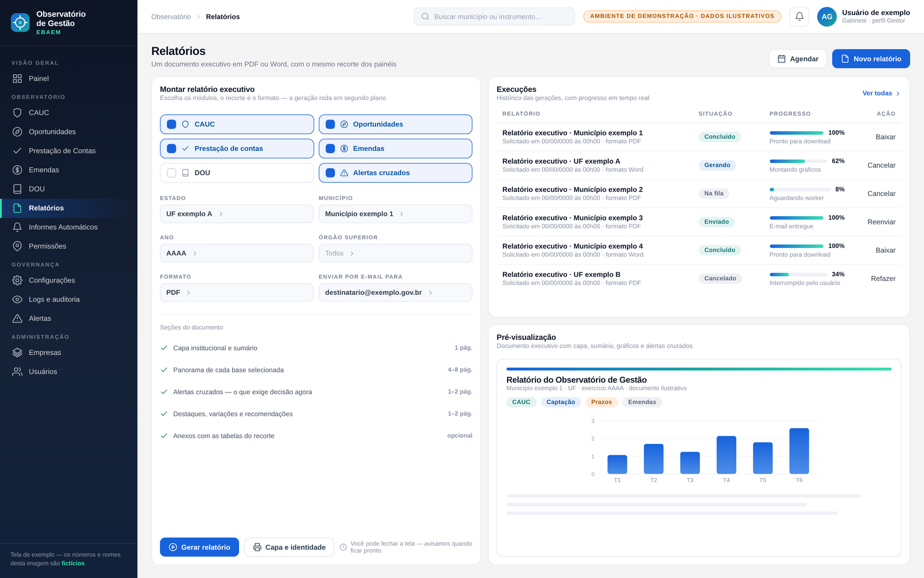Click the Usuários people icon
The width and height of the screenshot is (924, 578).
pos(17,372)
